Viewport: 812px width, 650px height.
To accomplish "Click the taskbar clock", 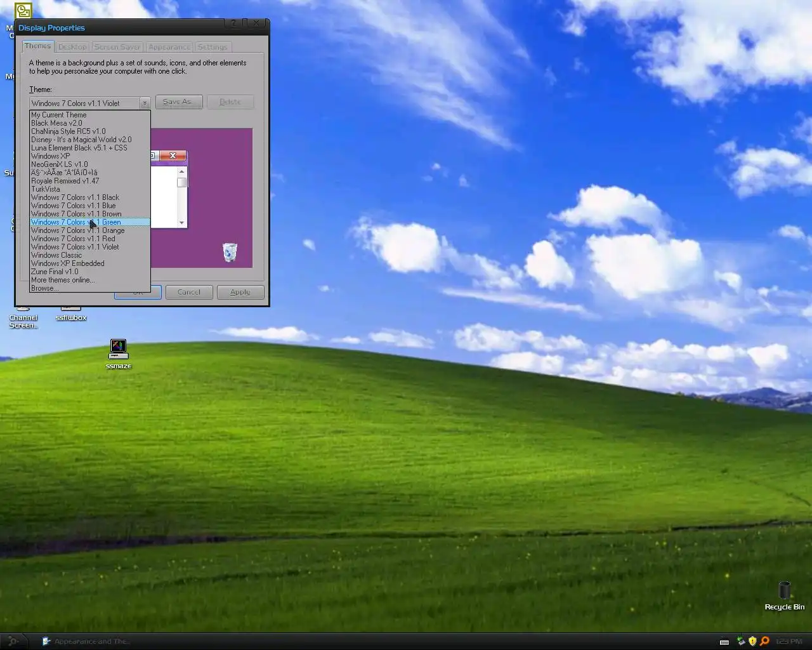I will [x=789, y=642].
